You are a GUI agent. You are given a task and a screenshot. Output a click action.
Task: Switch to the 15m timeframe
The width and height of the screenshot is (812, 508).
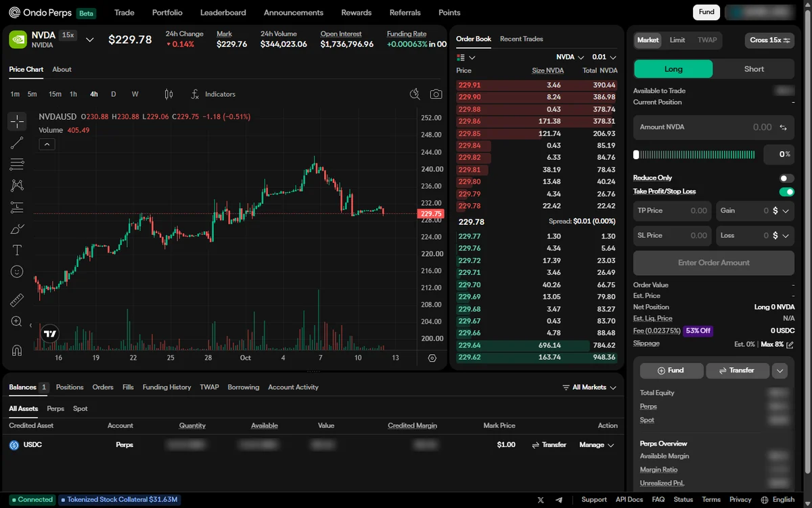[x=55, y=94]
